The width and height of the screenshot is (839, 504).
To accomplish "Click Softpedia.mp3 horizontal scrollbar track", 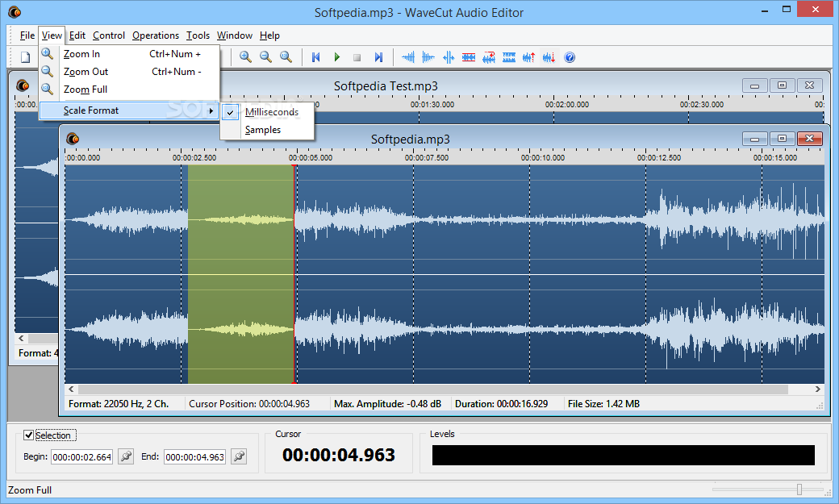I will (433, 389).
